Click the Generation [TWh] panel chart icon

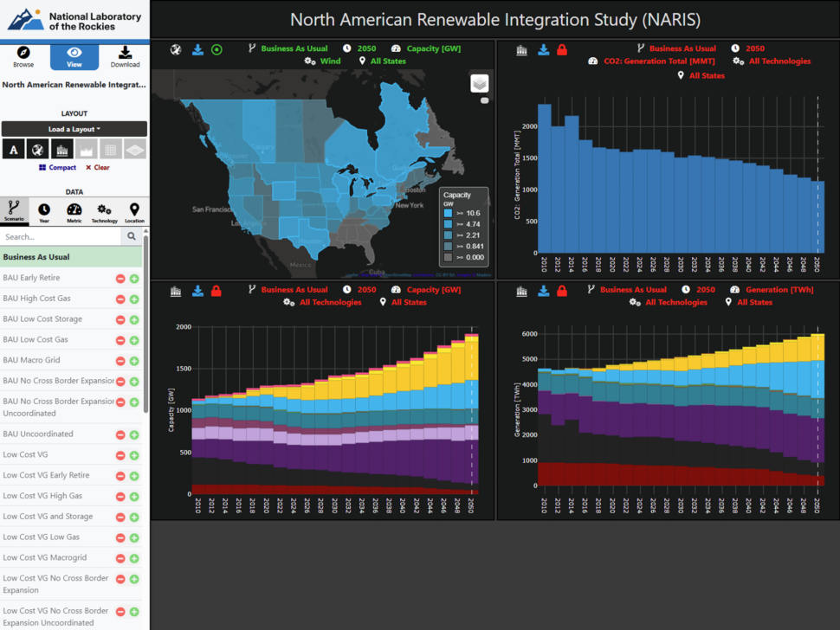(x=522, y=291)
